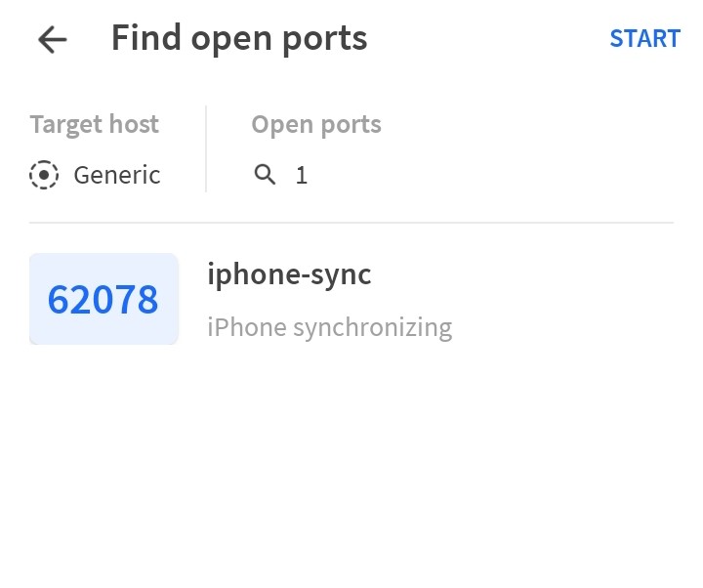Click the 'Find open ports' page title
The image size is (703, 588).
(239, 39)
